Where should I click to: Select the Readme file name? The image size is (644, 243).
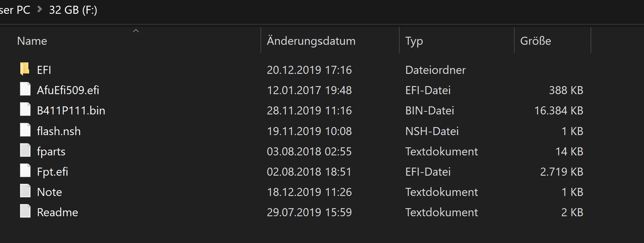(58, 212)
